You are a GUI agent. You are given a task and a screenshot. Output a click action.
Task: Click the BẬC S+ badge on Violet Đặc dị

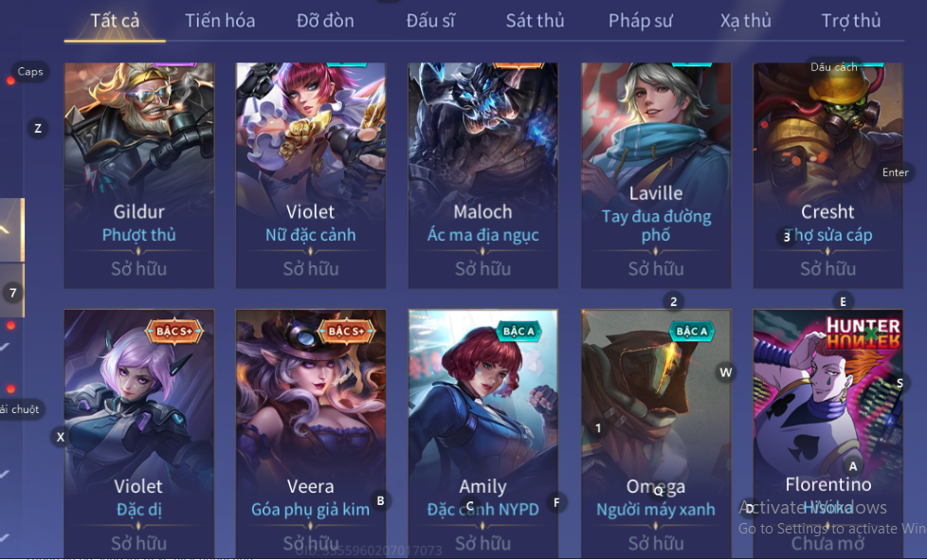[174, 332]
